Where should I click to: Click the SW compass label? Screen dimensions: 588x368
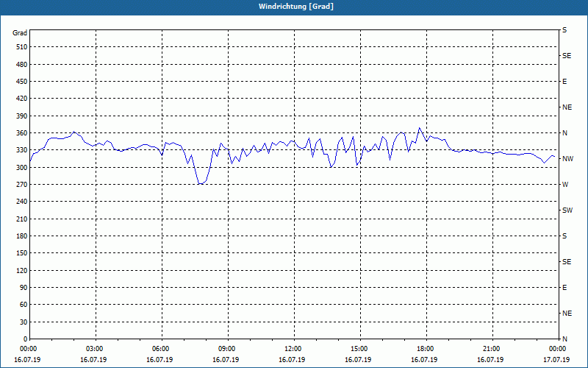tap(567, 210)
